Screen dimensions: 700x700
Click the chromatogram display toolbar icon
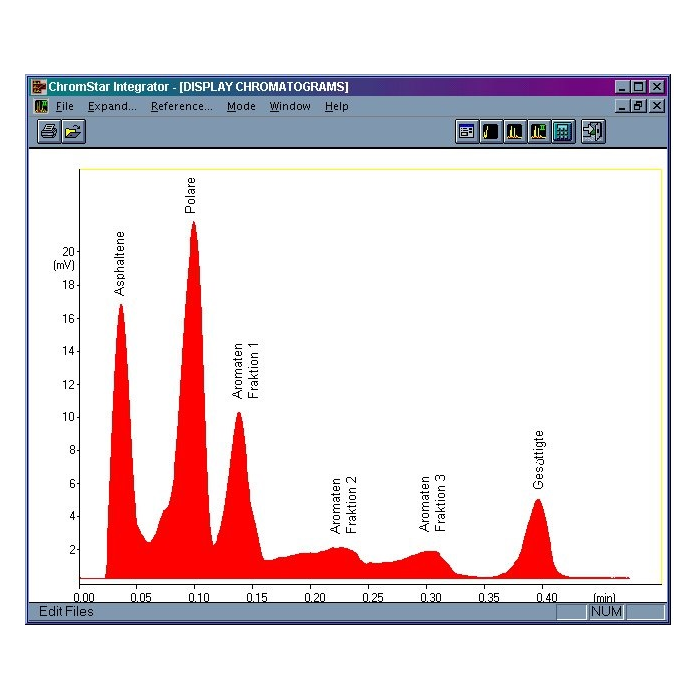coord(514,131)
